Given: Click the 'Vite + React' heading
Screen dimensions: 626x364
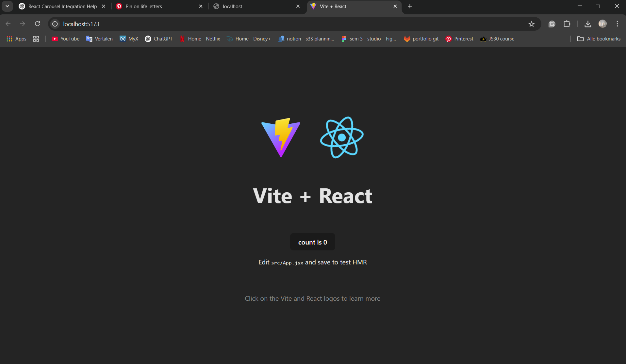Looking at the screenshot, I should coord(313,196).
